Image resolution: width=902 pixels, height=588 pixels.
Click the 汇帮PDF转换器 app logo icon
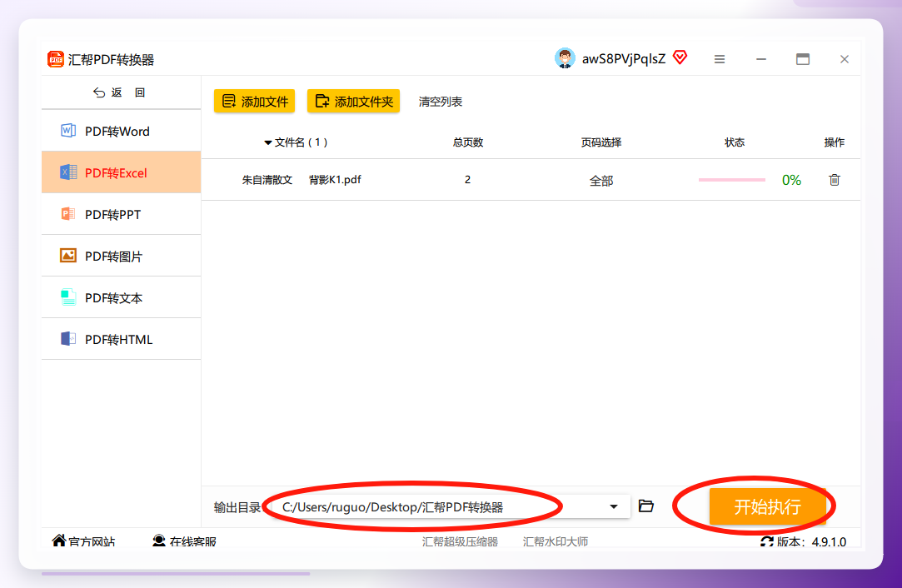coord(56,58)
